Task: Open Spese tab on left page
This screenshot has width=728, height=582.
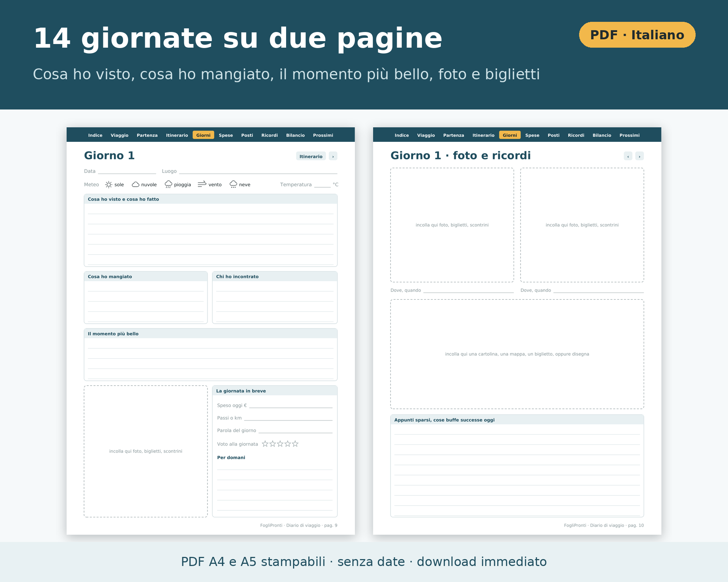Action: click(x=226, y=135)
